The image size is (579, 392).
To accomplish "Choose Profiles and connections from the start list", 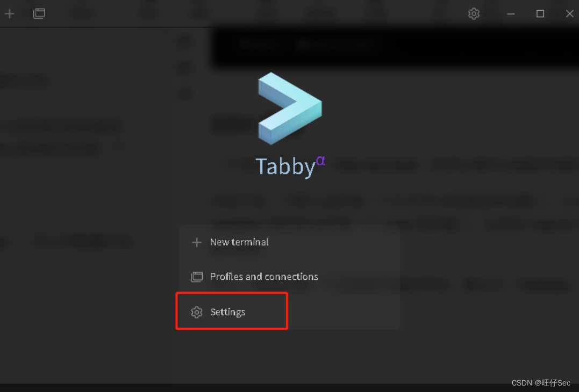I will tap(290, 277).
